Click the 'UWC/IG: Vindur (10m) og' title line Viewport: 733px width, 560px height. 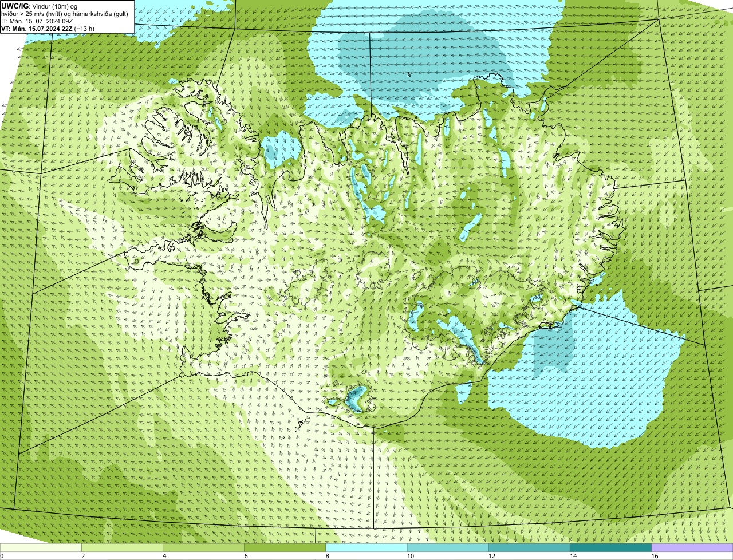click(40, 6)
